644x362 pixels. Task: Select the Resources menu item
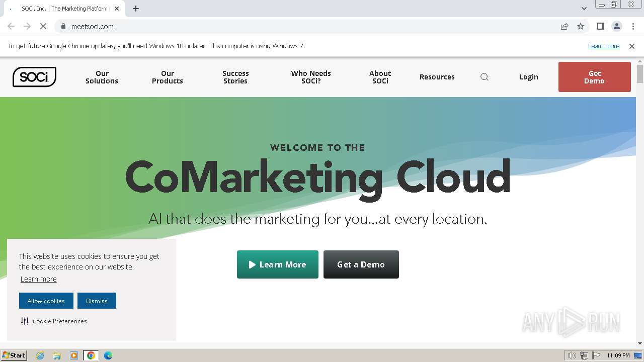(x=437, y=77)
